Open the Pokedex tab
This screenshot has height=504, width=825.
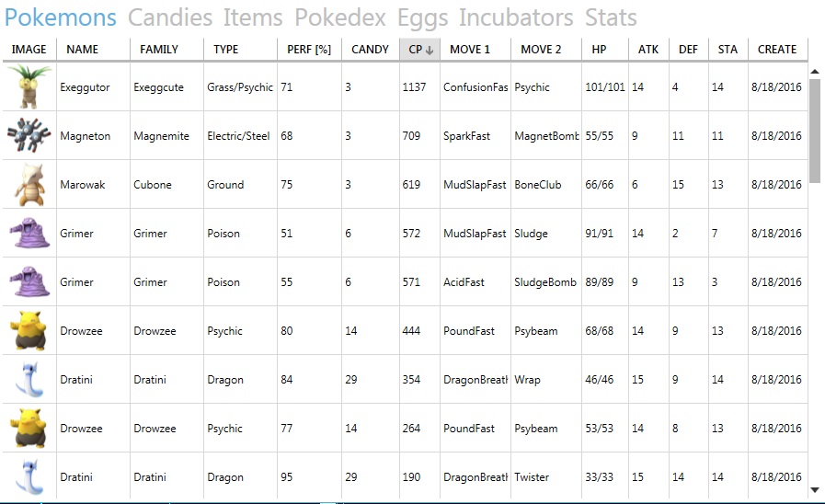[x=340, y=17]
